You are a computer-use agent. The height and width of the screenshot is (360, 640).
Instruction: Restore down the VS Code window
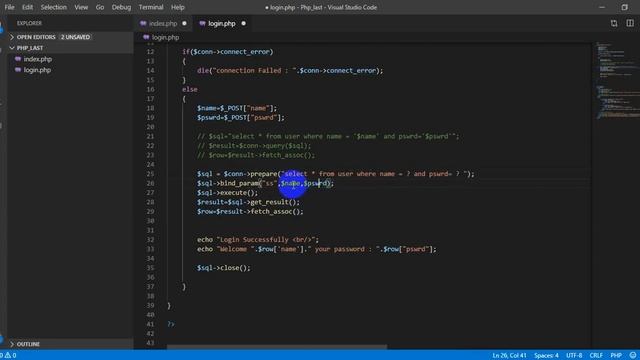pyautogui.click(x=624, y=7)
